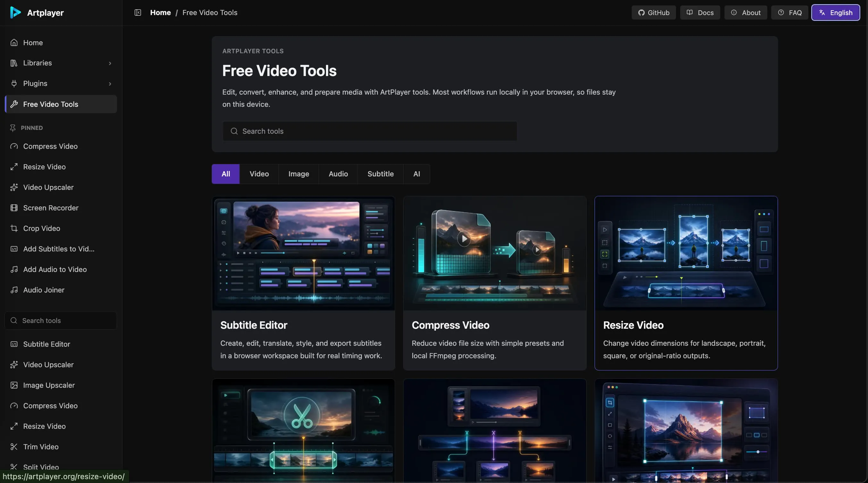Viewport: 868px width, 483px height.
Task: Open the split timeline tool card thumbnail
Action: pyautogui.click(x=495, y=430)
